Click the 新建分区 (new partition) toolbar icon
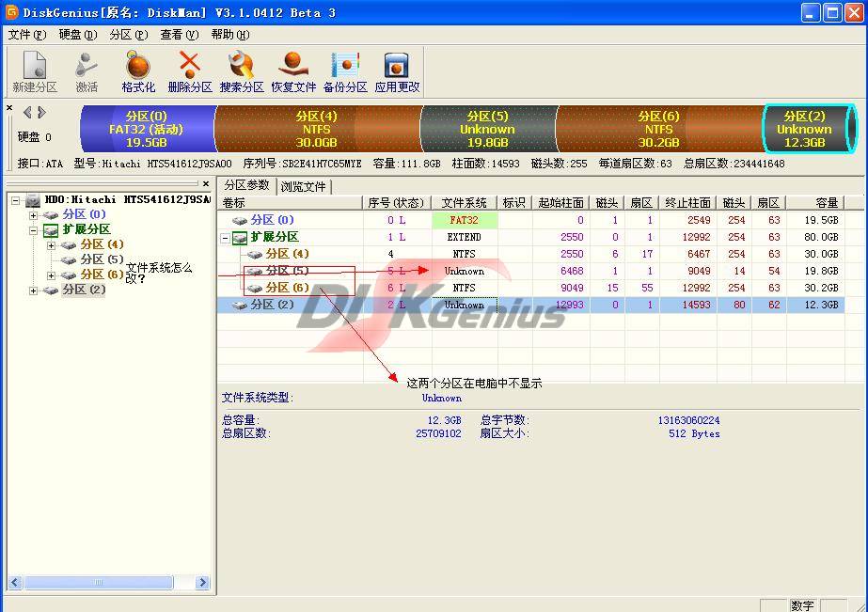Image resolution: width=868 pixels, height=612 pixels. (x=34, y=71)
